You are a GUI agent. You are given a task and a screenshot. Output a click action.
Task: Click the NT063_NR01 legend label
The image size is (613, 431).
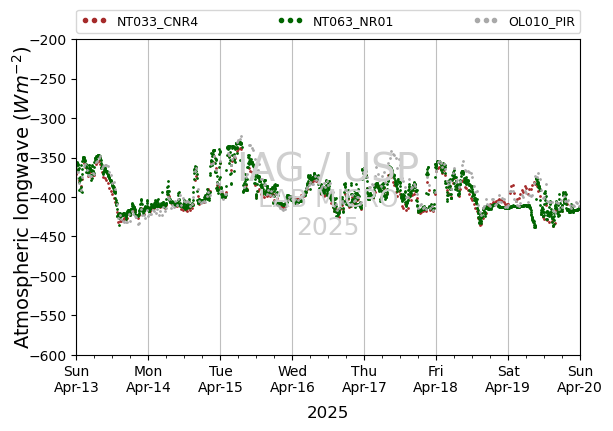coord(353,22)
